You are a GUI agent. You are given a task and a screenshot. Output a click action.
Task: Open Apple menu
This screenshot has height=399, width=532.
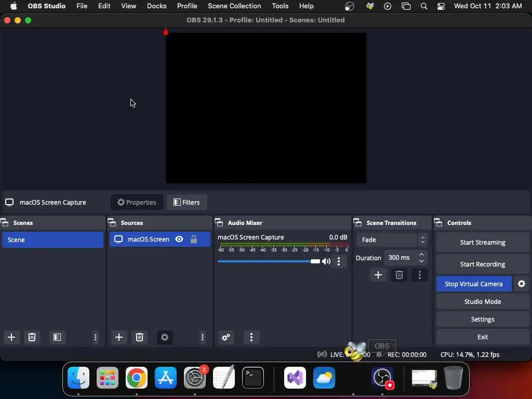pos(14,6)
